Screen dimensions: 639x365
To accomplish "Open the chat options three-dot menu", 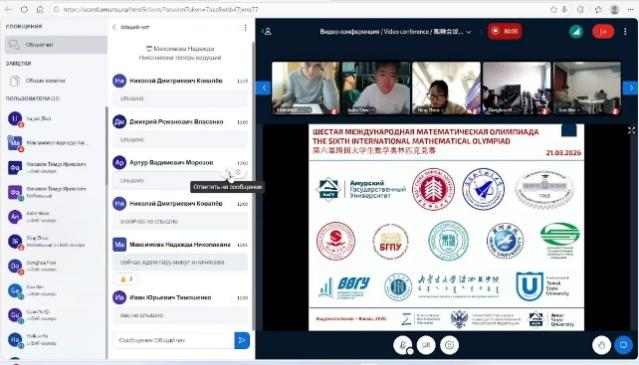I will [x=245, y=27].
